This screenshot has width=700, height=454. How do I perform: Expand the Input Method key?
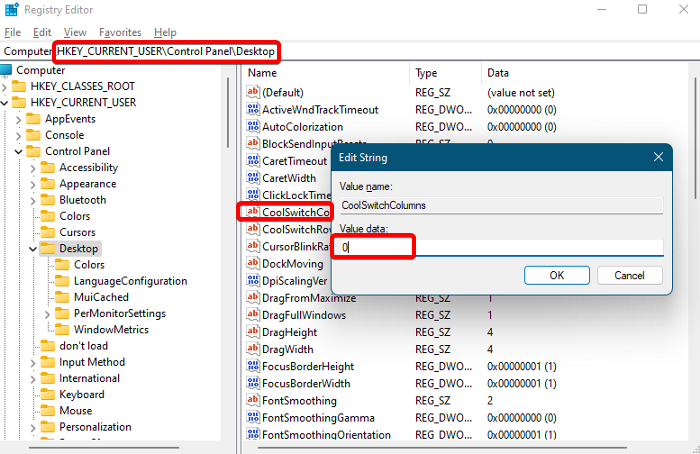click(33, 362)
